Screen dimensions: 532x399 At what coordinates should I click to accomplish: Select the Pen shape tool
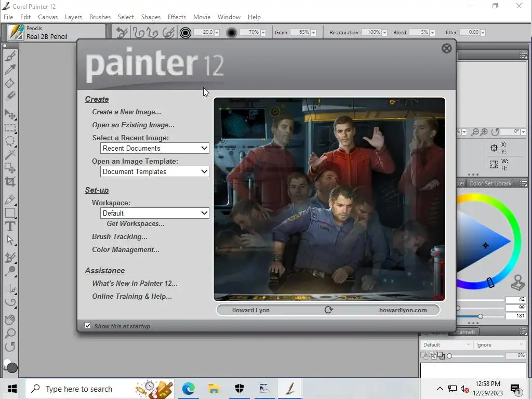pyautogui.click(x=10, y=199)
